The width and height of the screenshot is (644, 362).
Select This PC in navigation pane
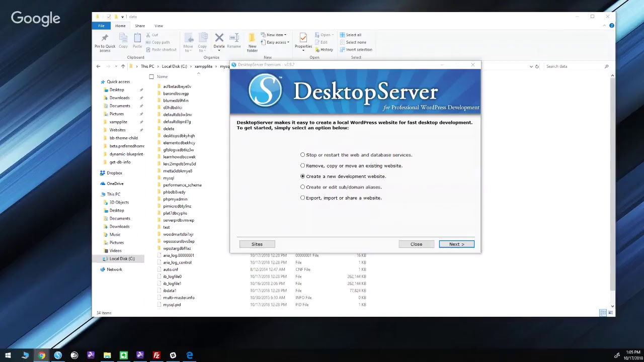click(x=113, y=194)
